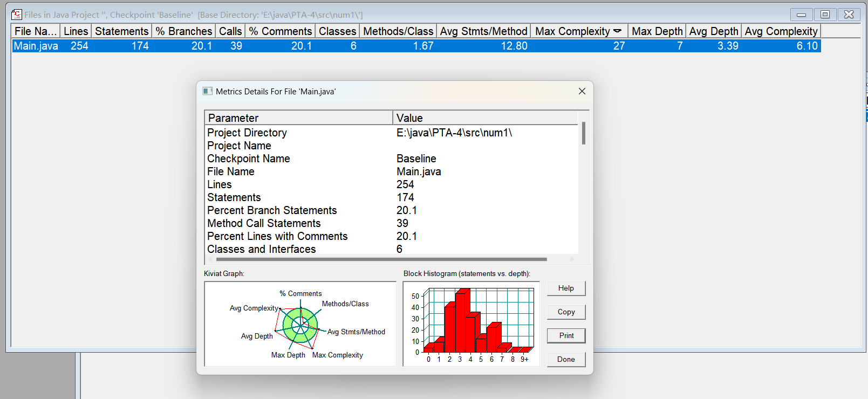The width and height of the screenshot is (868, 399).
Task: Click the vertical scrollbar in the metrics list
Action: (x=584, y=133)
